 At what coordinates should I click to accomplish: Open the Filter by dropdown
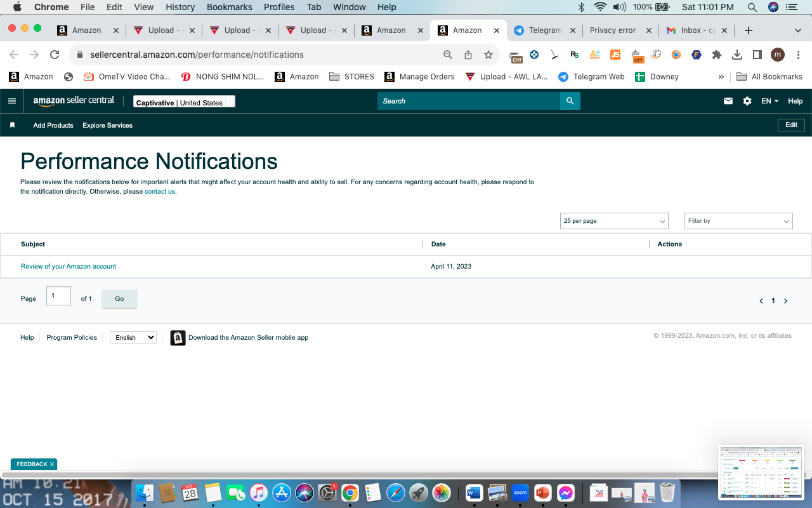click(738, 221)
